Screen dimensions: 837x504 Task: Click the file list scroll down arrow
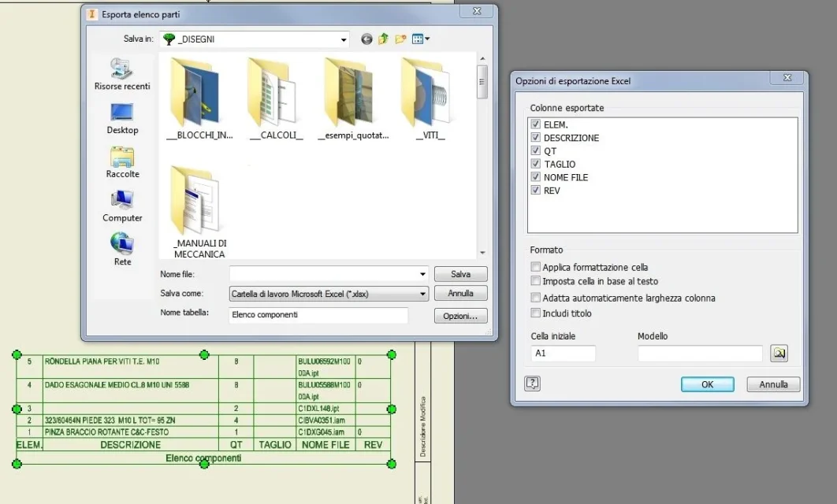pos(482,253)
